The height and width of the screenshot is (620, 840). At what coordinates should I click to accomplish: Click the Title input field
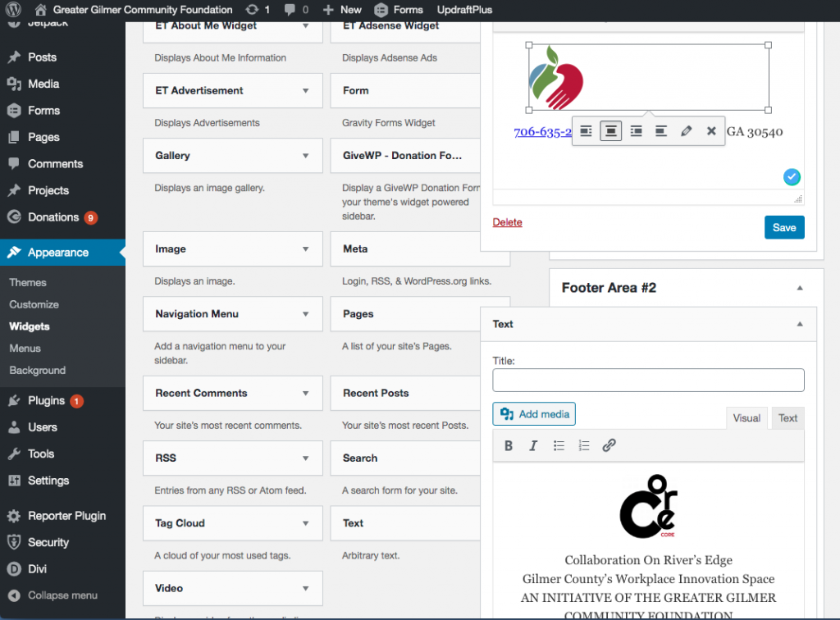[648, 381]
